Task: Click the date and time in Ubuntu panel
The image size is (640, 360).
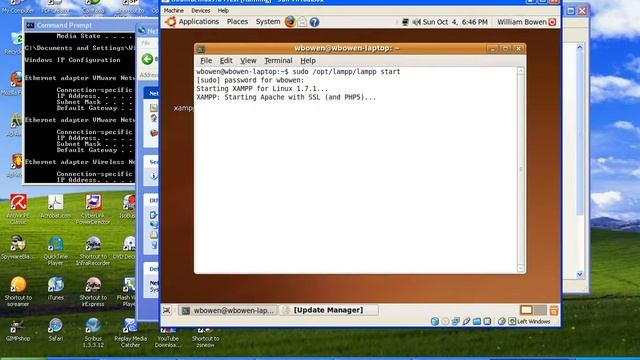Action: 455,22
